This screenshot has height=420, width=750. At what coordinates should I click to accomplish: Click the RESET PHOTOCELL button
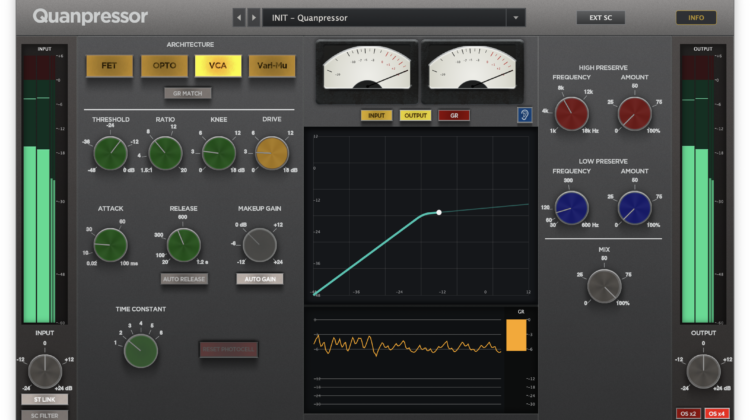pos(229,349)
